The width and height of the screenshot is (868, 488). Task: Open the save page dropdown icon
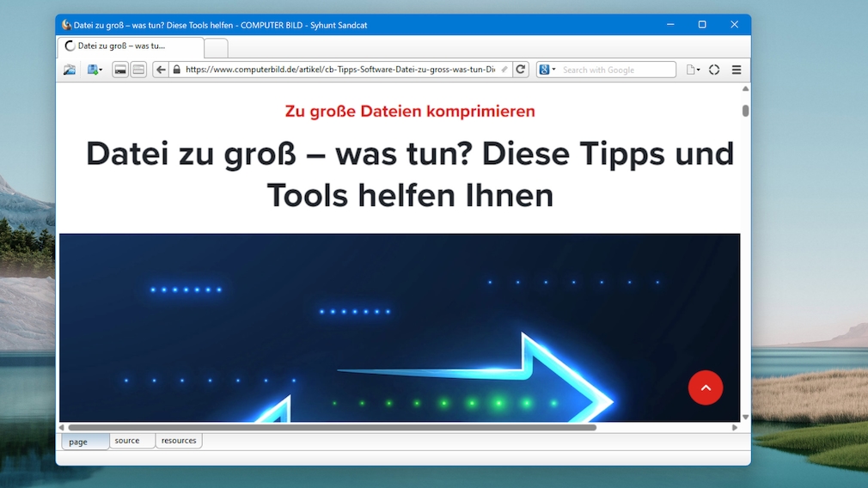tap(95, 70)
